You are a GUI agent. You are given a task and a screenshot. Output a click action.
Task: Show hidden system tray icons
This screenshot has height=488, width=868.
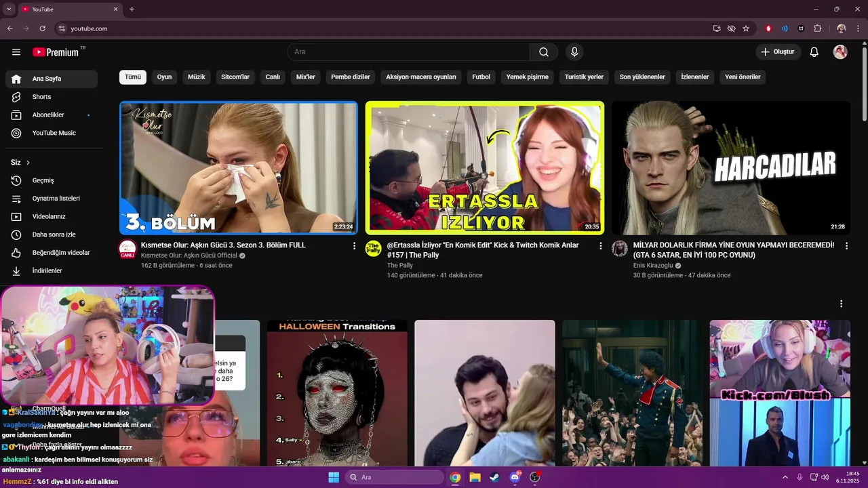pos(785,477)
